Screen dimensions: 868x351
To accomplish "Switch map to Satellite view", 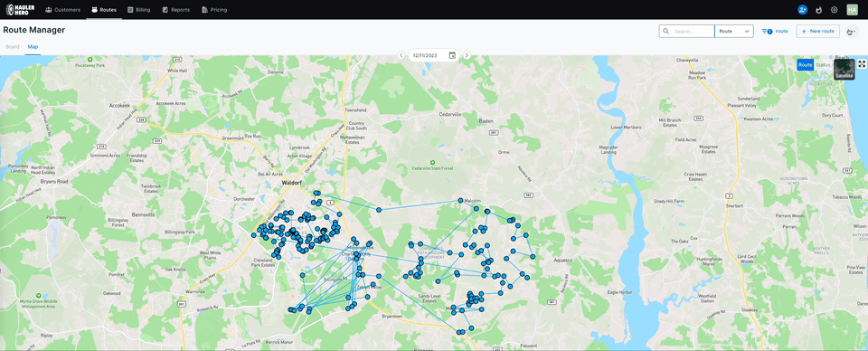I will click(x=844, y=70).
